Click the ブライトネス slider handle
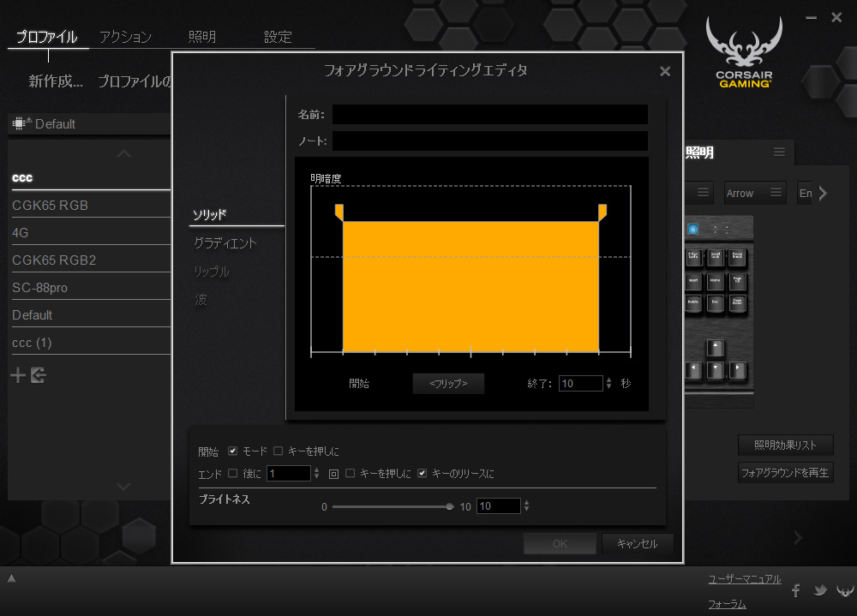Viewport: 857px width, 616px height. [450, 506]
